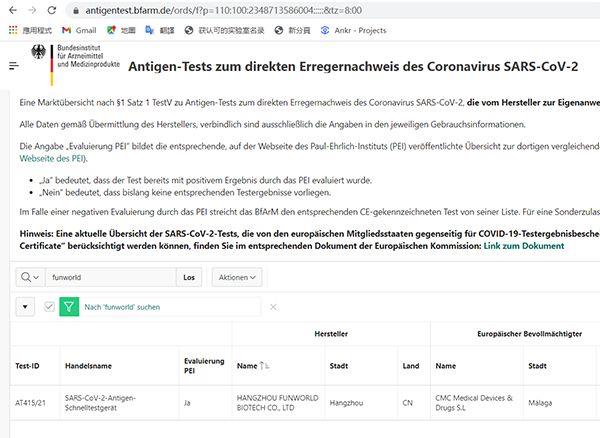Viewport: 600px width, 438px height.
Task: Open the apps grid bookmark icon
Action: [13, 30]
